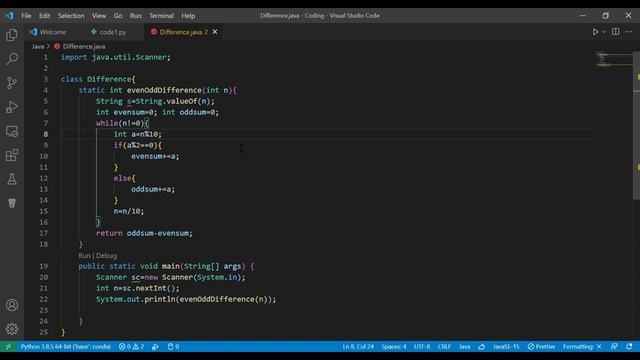Screen dimensions: 640x360
Task: Open the Extensions view
Action: (x=12, y=155)
